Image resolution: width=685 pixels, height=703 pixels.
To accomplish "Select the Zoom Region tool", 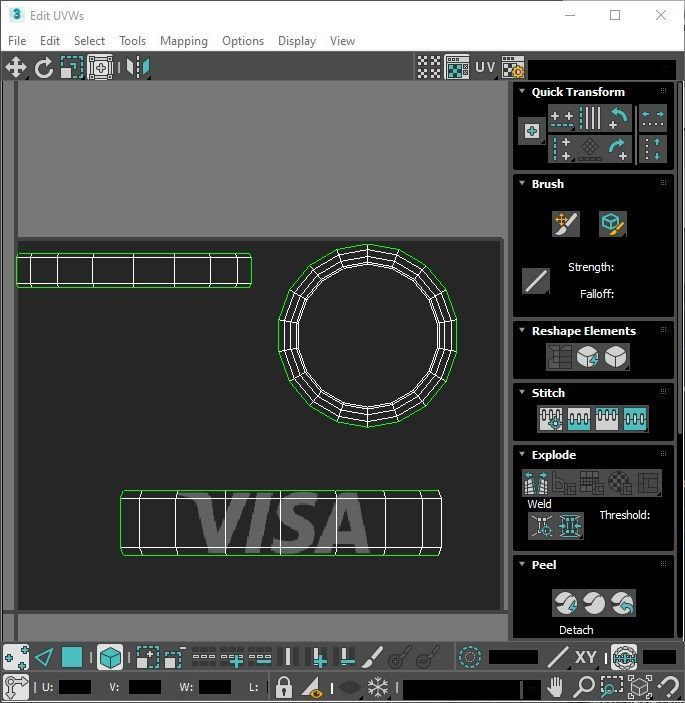I will tap(611, 686).
